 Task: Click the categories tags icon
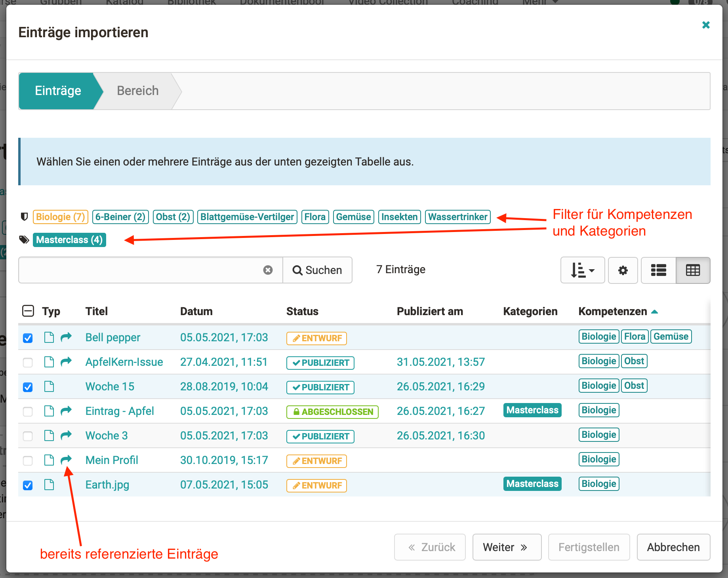click(24, 240)
